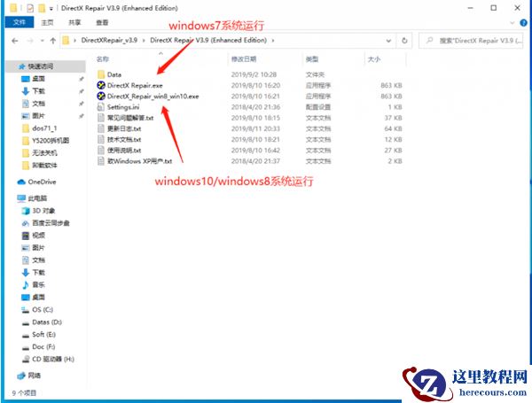Open 无法关机 folder in navigation pane
This screenshot has height=403, width=532.
pyautogui.click(x=44, y=153)
